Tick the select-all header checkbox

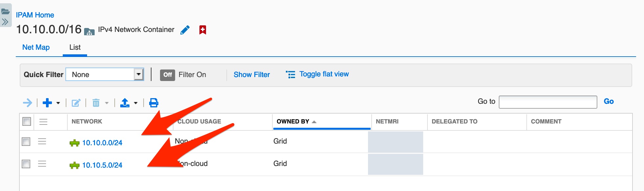point(27,122)
